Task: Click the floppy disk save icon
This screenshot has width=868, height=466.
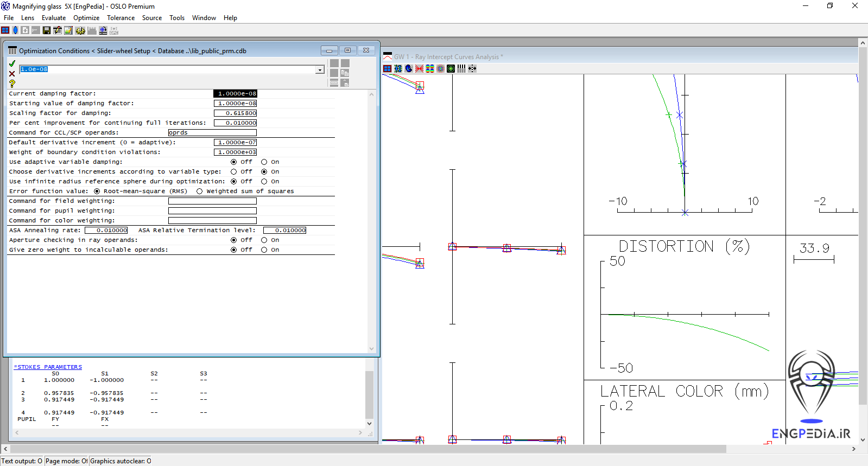Action: tap(47, 30)
